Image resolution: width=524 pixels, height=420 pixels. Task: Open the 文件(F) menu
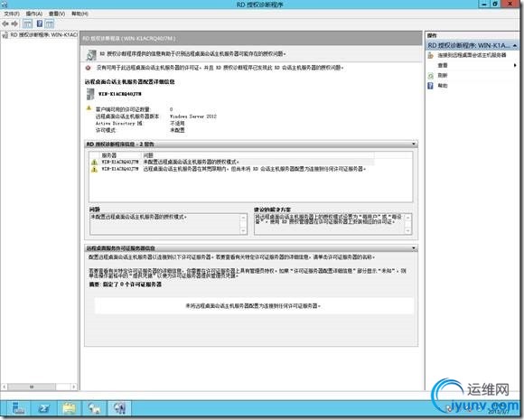pyautogui.click(x=12, y=14)
